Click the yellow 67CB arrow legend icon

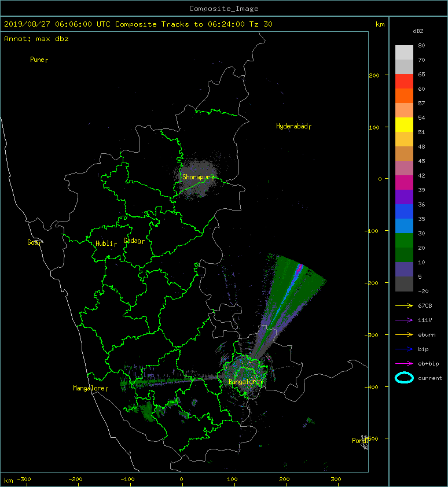click(404, 306)
